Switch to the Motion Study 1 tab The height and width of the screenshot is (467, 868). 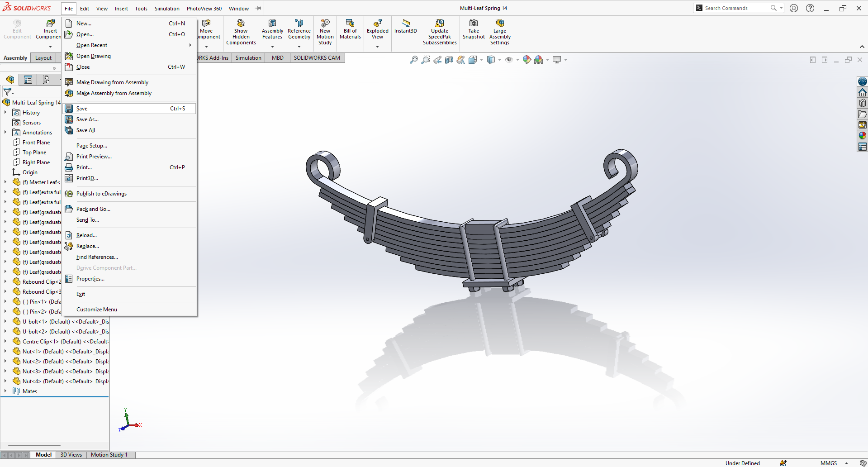(109, 455)
